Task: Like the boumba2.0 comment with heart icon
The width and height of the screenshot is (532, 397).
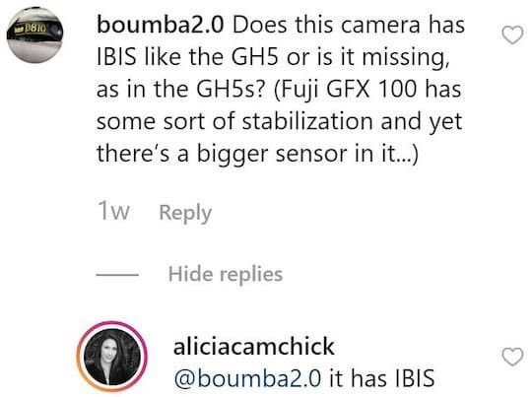Action: pyautogui.click(x=512, y=34)
